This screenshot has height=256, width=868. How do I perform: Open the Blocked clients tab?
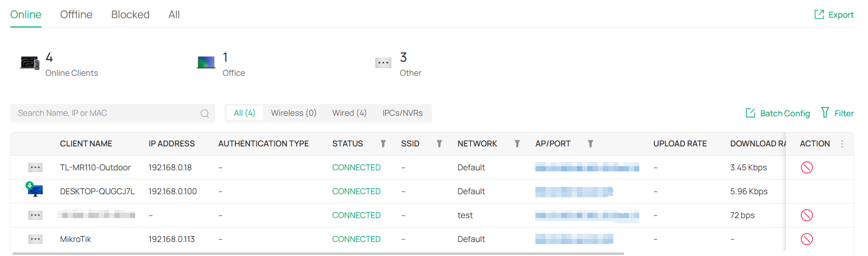tap(130, 15)
